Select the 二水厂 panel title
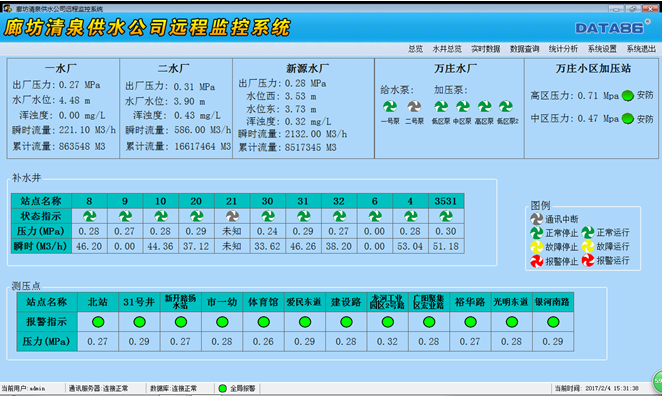Image resolution: width=662 pixels, height=397 pixels. (x=174, y=68)
